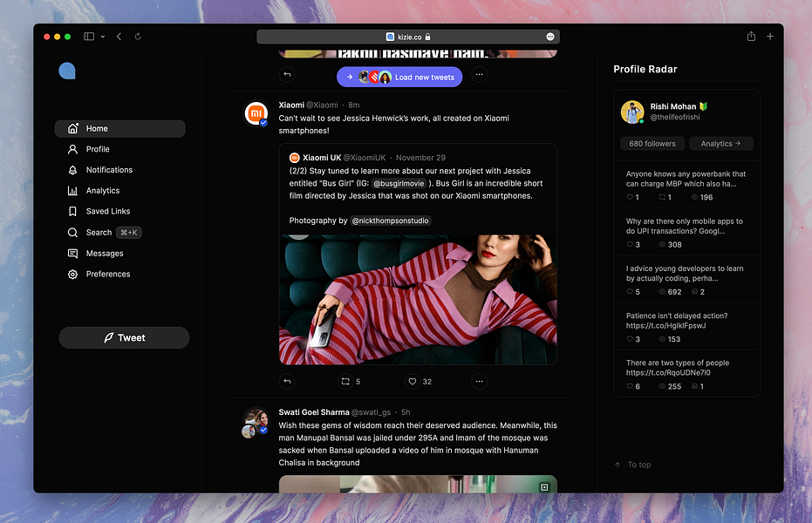Open the Share menu
812x523 pixels.
[x=751, y=37]
